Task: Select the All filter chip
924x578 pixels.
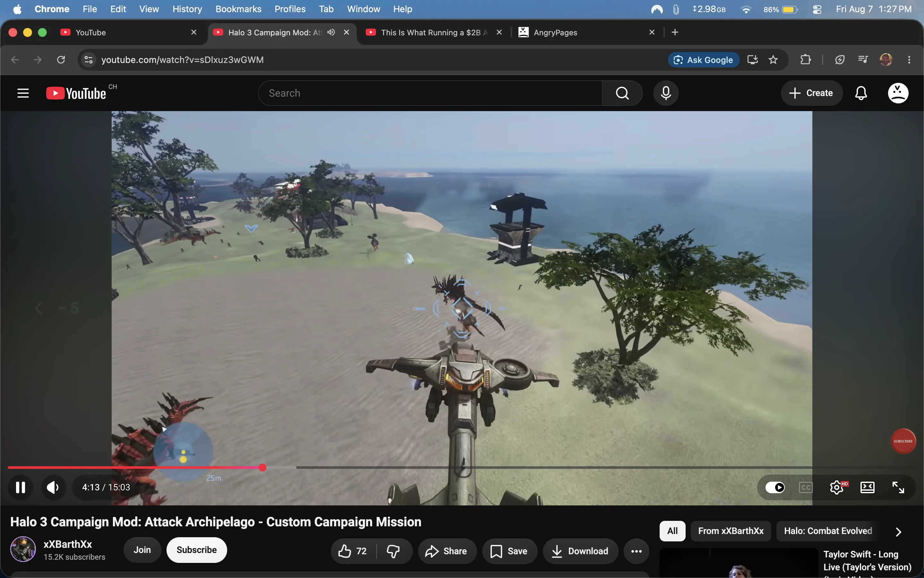Action: [x=672, y=530]
